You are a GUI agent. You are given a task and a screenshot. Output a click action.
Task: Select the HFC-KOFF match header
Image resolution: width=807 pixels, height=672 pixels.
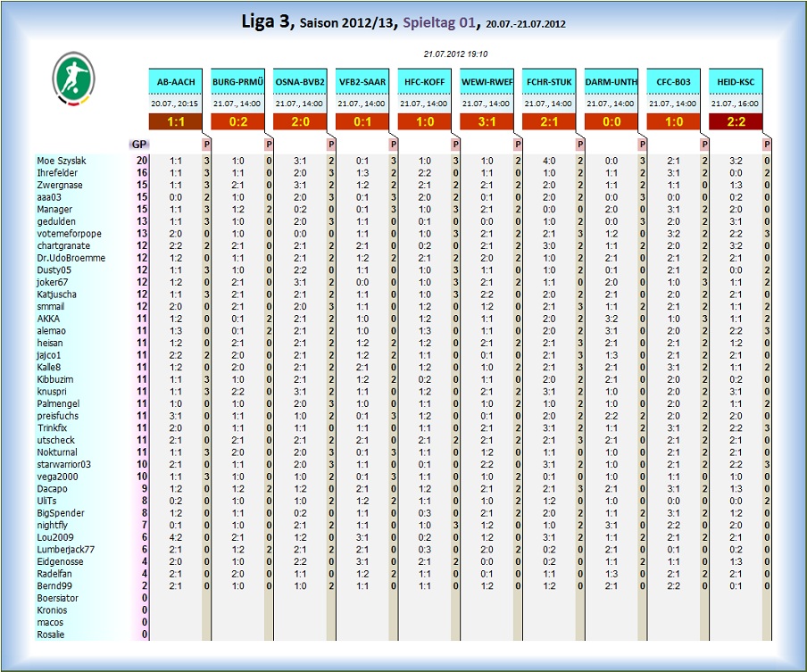pos(425,82)
